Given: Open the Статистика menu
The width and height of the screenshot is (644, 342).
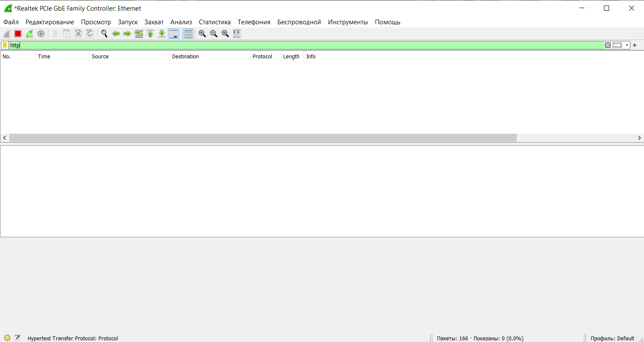Looking at the screenshot, I should coord(215,22).
